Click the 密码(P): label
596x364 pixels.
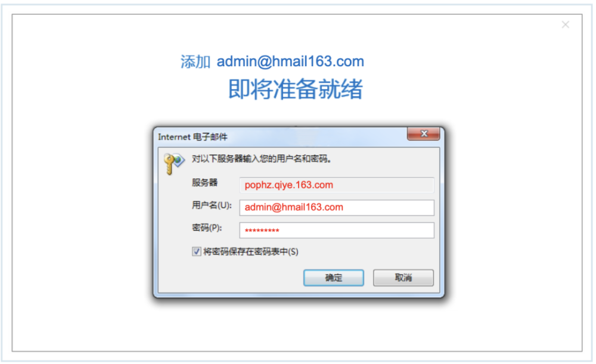pyautogui.click(x=207, y=228)
